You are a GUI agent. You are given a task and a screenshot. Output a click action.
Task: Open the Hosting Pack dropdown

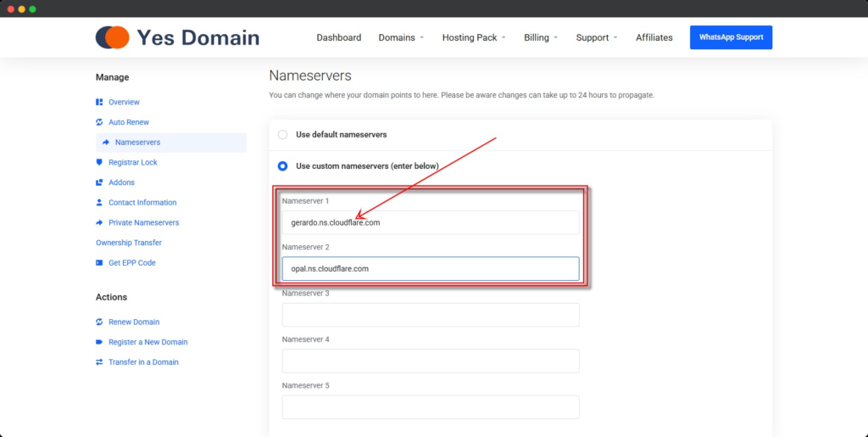click(x=474, y=37)
